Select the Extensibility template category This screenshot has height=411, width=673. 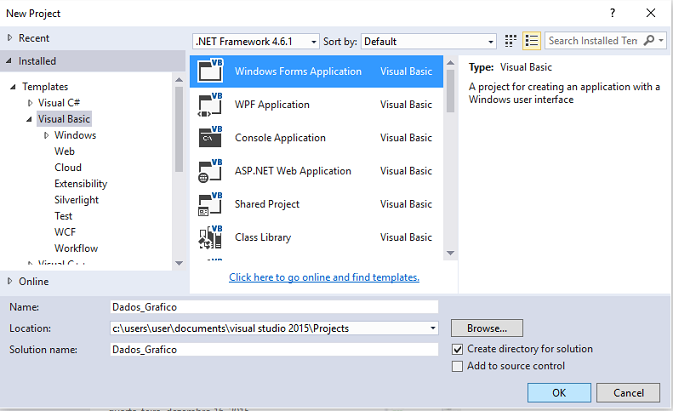click(x=81, y=184)
